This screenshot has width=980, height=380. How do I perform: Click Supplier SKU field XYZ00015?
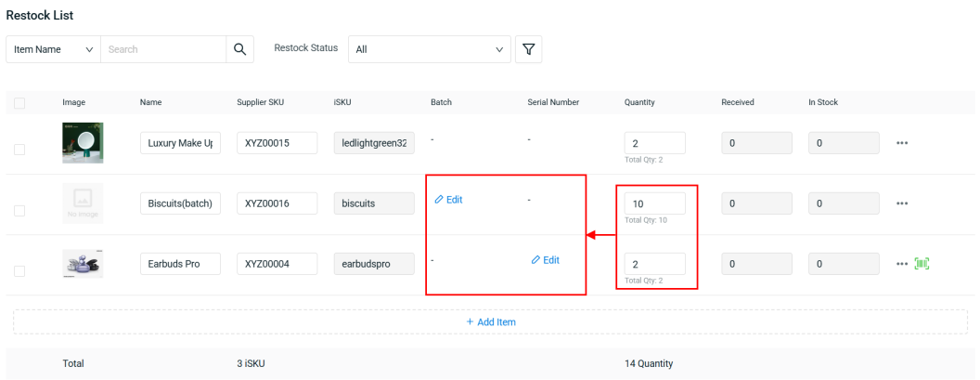(x=277, y=143)
